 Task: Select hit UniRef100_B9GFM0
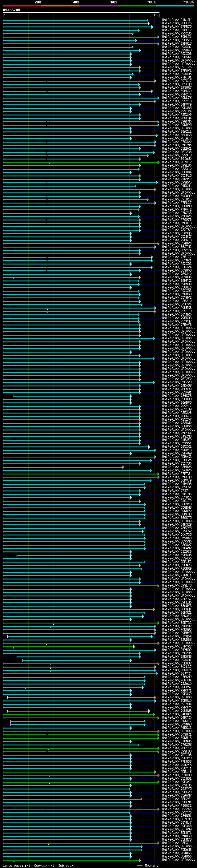point(177,121)
